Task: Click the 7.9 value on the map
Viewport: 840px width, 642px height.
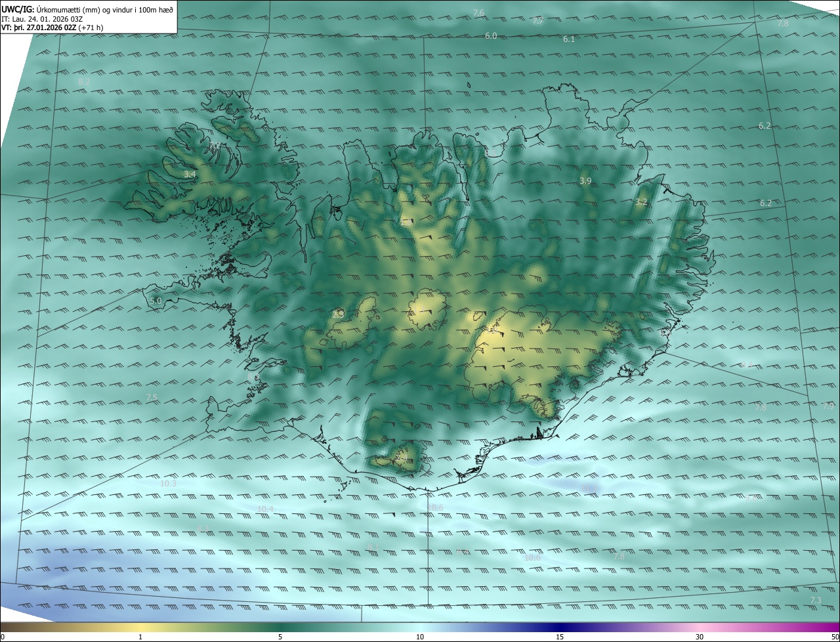Action: coord(828,406)
